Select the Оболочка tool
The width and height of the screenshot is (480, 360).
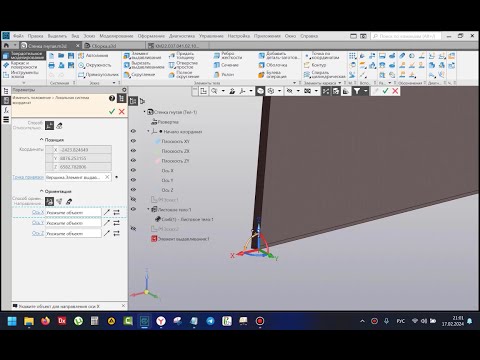[x=273, y=65]
